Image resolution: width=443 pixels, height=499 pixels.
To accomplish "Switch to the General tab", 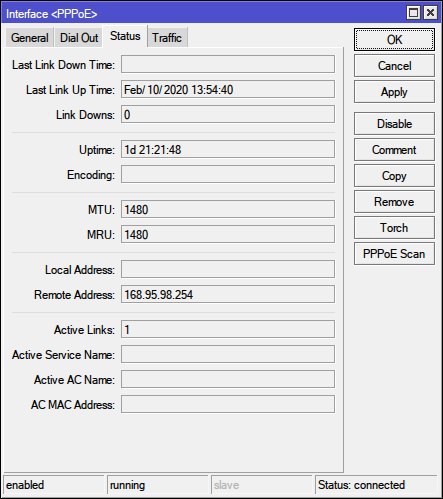I will click(30, 37).
